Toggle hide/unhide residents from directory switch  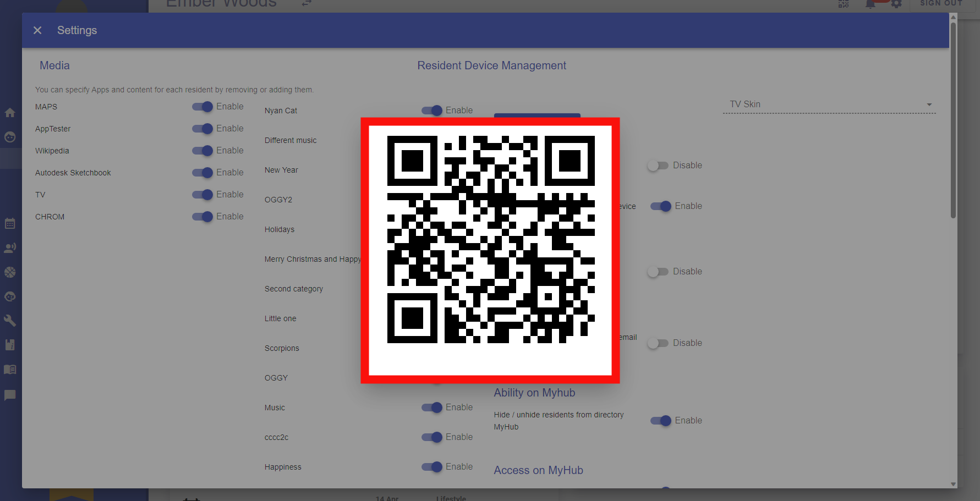(661, 421)
